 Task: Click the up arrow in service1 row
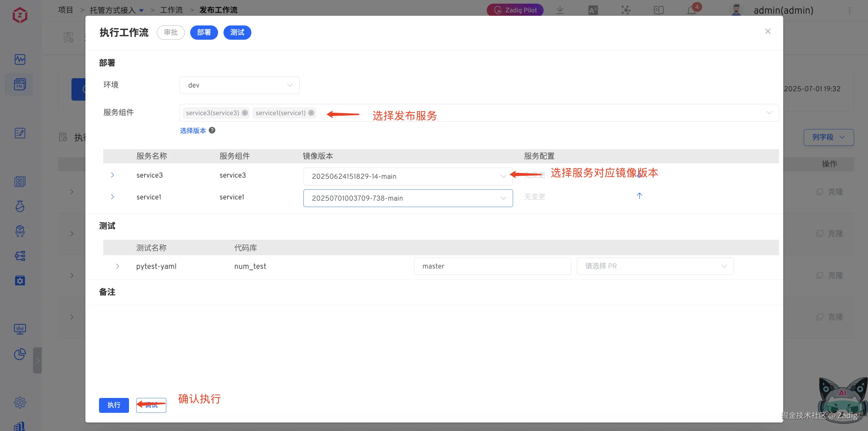tap(639, 196)
